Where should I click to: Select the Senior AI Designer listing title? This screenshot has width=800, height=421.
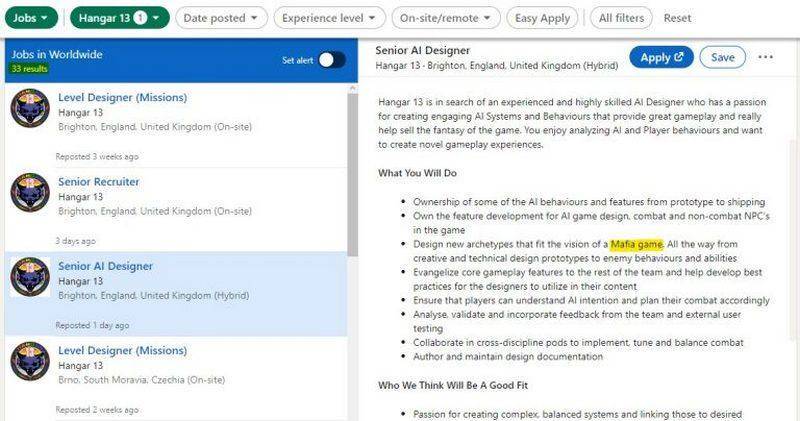pyautogui.click(x=105, y=266)
